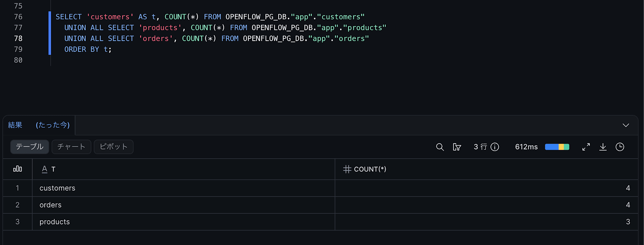Select the count value for orders
Image resolution: width=644 pixels, height=245 pixels.
[487, 205]
